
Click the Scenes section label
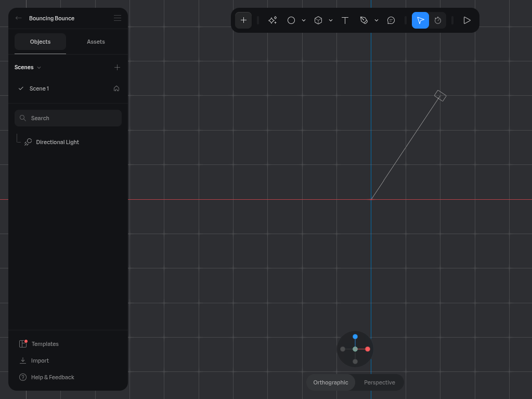coord(24,68)
